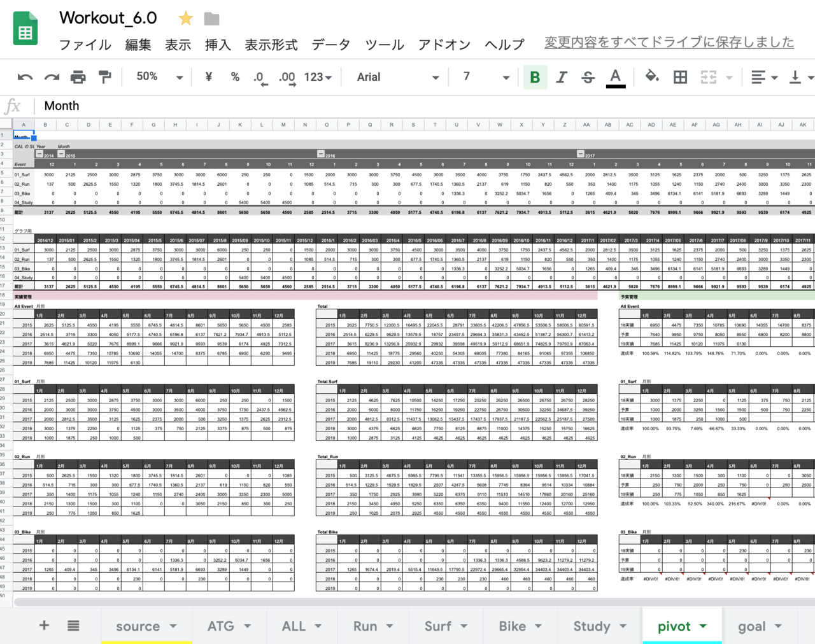
Task: Select the Total Bike label cell
Action: pyautogui.click(x=327, y=532)
